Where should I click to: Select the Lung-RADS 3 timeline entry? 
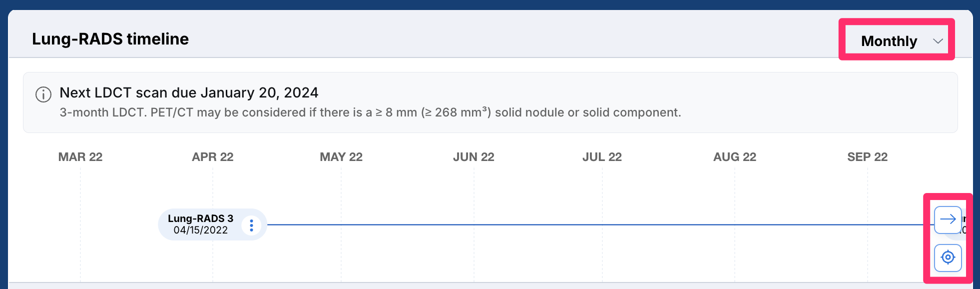(x=213, y=224)
